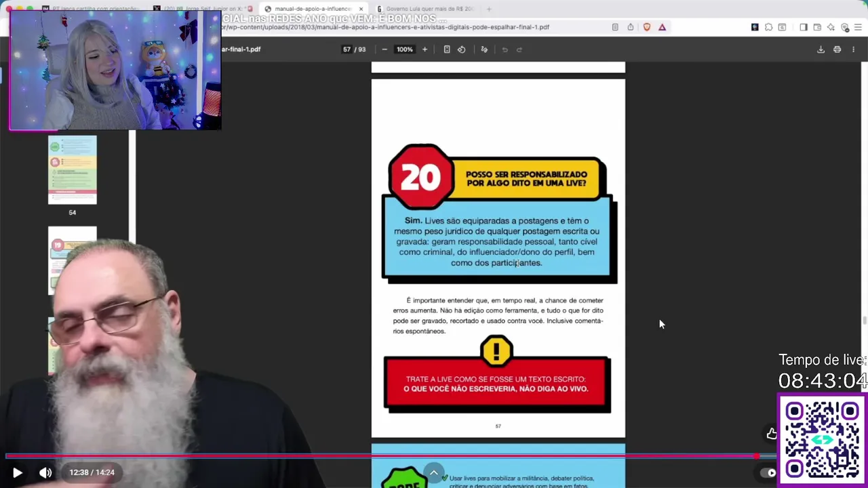Viewport: 868px width, 488px height.
Task: Select the PDF draw annotation tool
Action: (484, 49)
